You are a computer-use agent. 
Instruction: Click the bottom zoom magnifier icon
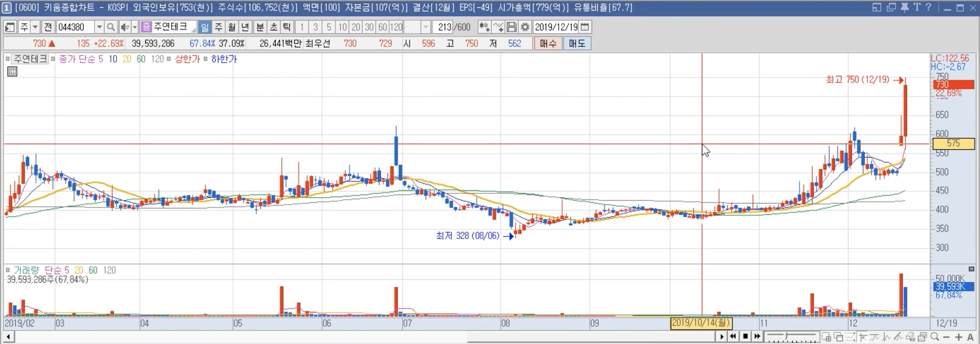pyautogui.click(x=934, y=336)
